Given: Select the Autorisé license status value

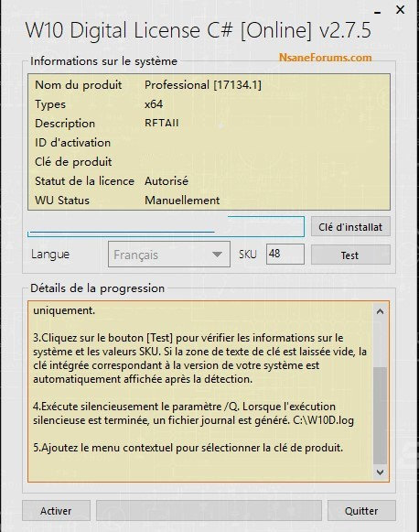Looking at the screenshot, I should coord(167,180).
